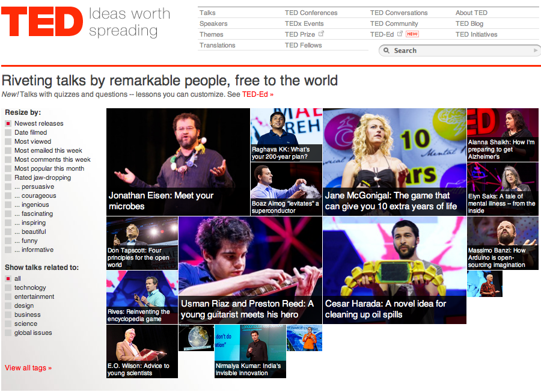The height and width of the screenshot is (392, 541).
Task: Open Jonathan Eisen: Meet your microbes talk
Action: 178,162
